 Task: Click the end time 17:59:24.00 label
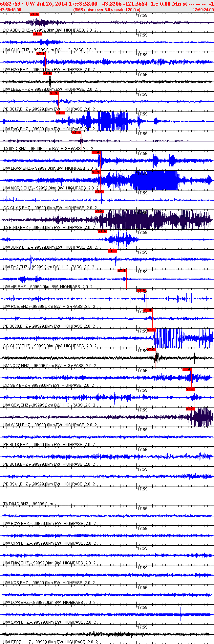coord(203,10)
